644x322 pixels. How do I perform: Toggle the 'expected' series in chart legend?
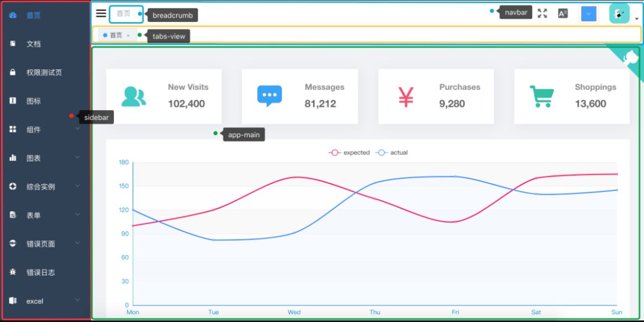350,152
